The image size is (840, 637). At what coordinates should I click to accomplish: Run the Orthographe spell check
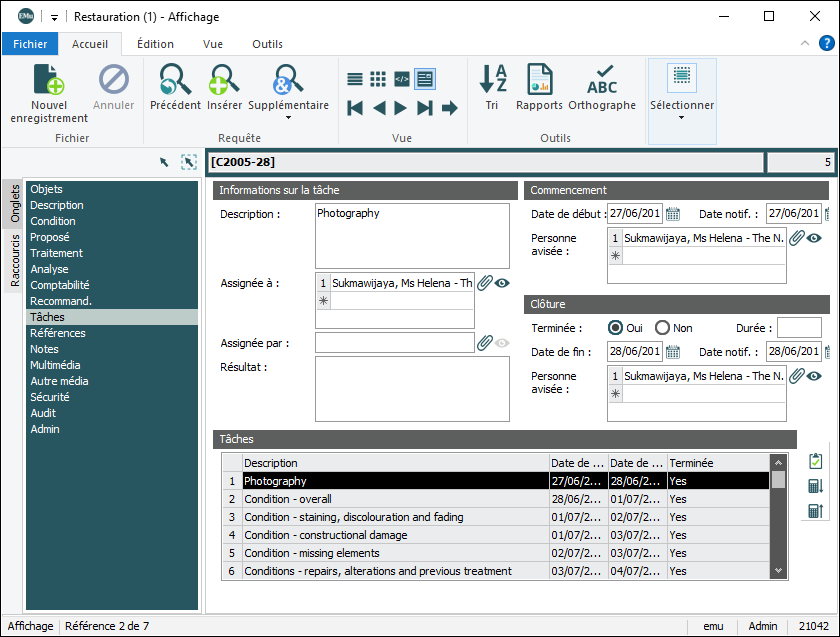(x=602, y=80)
